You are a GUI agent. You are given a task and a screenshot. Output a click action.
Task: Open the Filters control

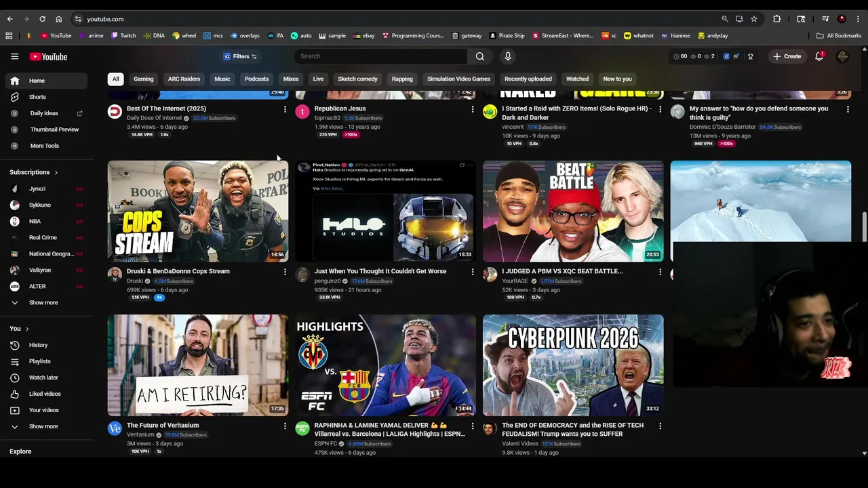[x=240, y=56]
